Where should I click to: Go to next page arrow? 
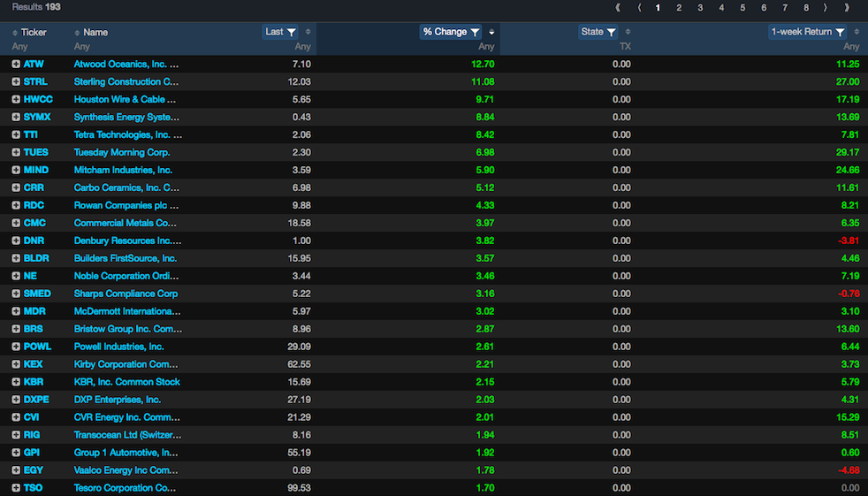point(826,8)
